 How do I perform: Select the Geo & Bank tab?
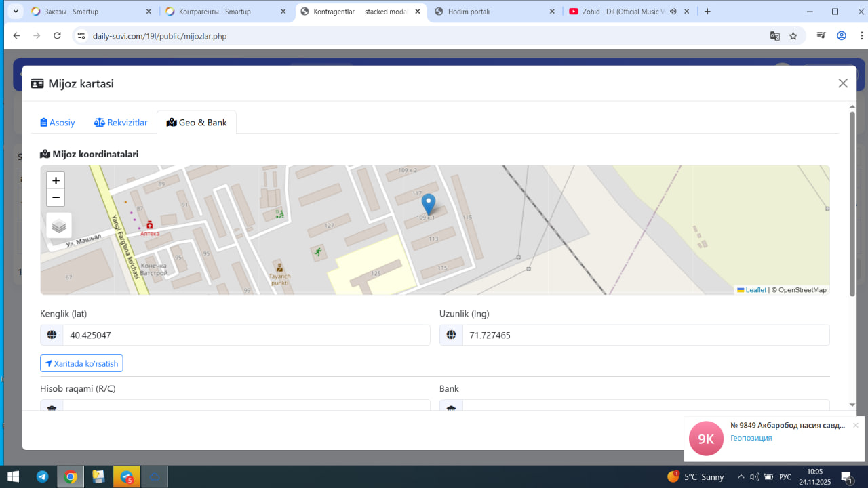coord(197,123)
